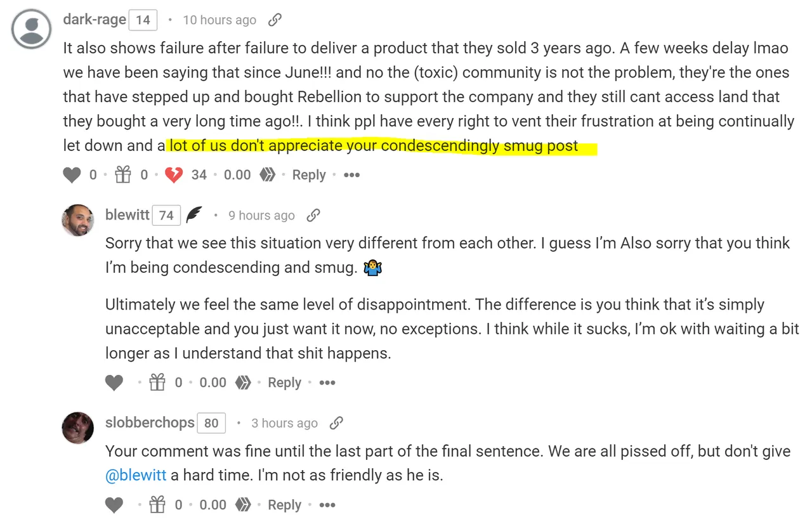This screenshot has height=524, width=812.
Task: Click the gift icon under dark-rage's comment
Action: (x=123, y=175)
